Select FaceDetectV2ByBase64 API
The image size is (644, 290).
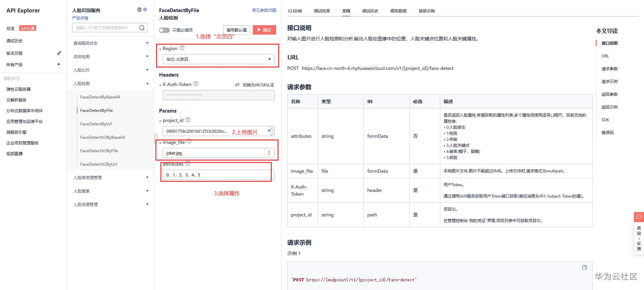[102, 137]
